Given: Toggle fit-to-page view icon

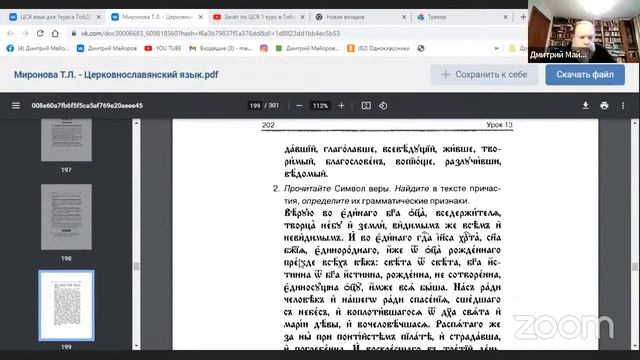Looking at the screenshot, I should 366,106.
